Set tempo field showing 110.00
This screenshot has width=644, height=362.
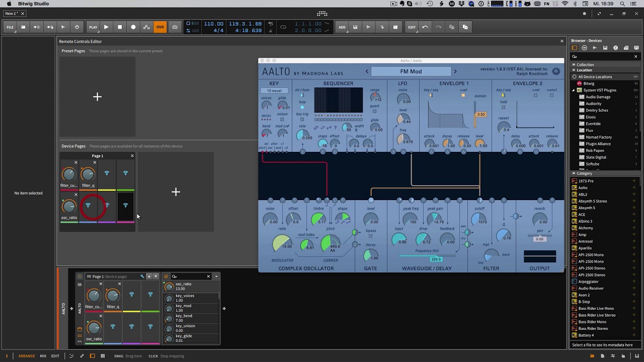(213, 24)
